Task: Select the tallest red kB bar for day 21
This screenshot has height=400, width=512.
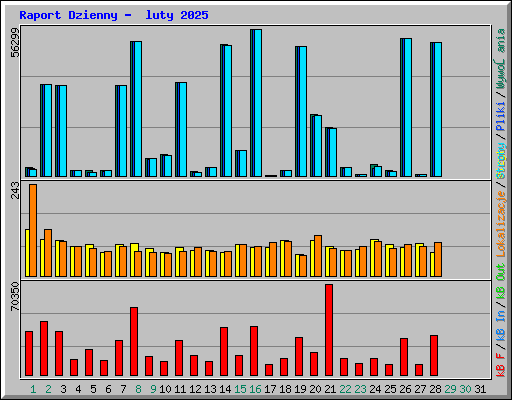Action: pos(329,330)
